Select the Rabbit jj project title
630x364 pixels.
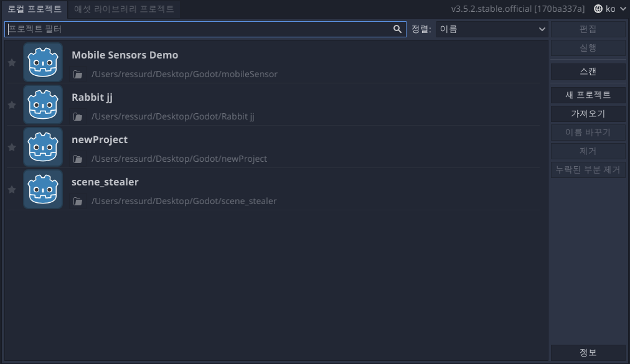92,98
